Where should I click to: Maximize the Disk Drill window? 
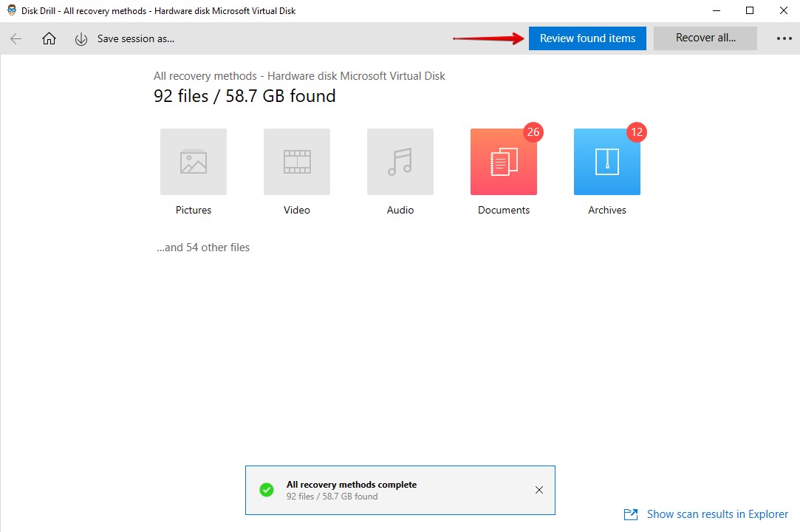[750, 10]
